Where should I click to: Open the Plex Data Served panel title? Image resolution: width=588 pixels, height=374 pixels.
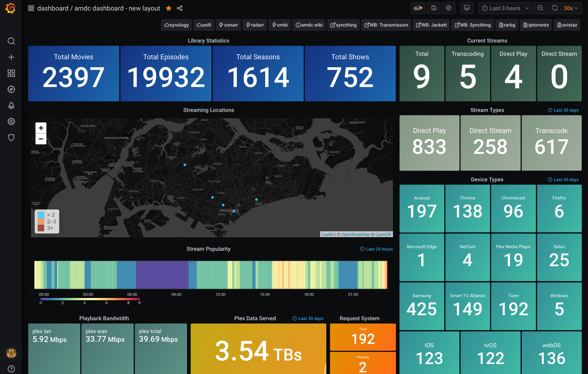coord(255,318)
